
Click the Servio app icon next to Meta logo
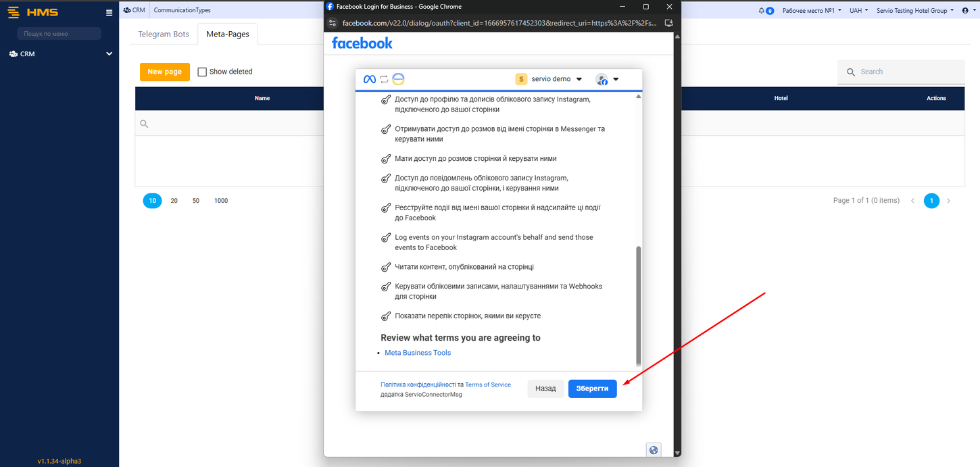tap(398, 78)
